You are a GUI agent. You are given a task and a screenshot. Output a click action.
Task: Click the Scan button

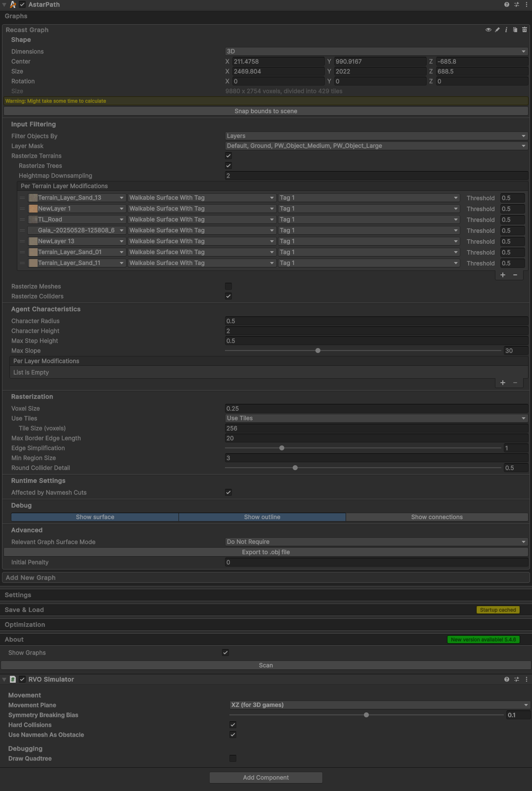click(x=266, y=665)
